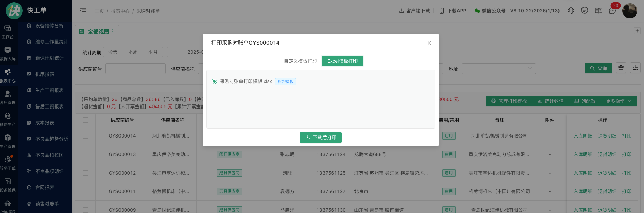
Task: Open the filter settings sliders icon
Action: pos(635,68)
